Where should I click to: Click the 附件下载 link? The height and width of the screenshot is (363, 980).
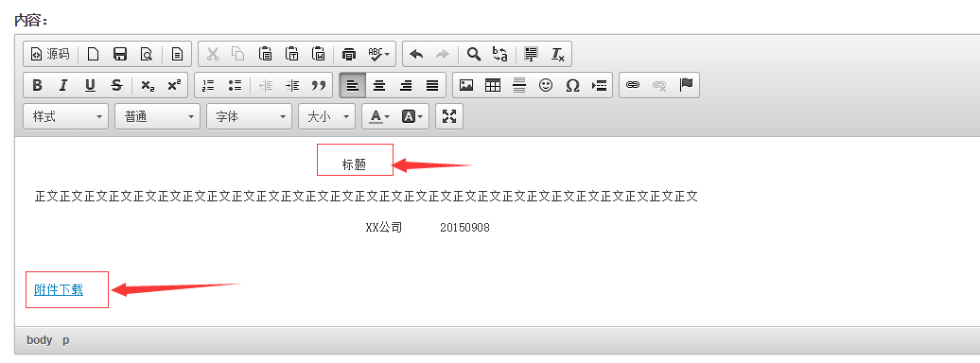pyautogui.click(x=59, y=290)
